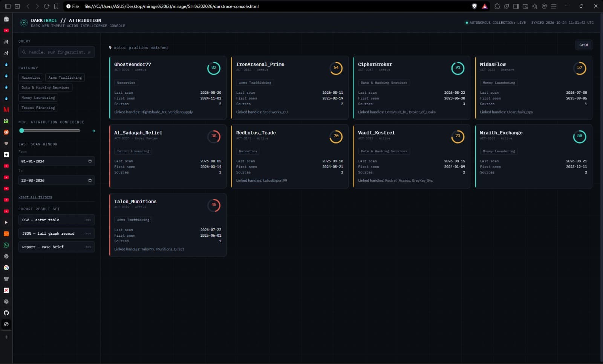Open the Wraith_Exchange actor card
Screen dimensions: 603x364
(x=534, y=156)
